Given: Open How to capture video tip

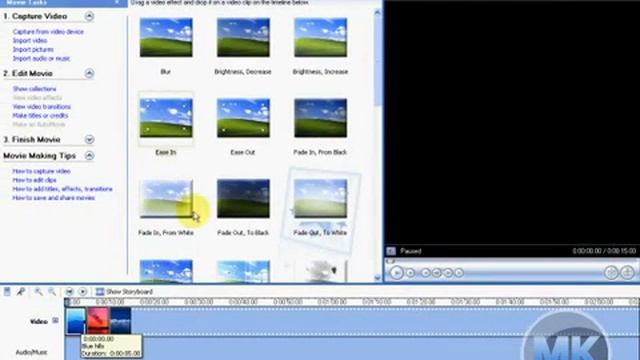Looking at the screenshot, I should tap(41, 171).
